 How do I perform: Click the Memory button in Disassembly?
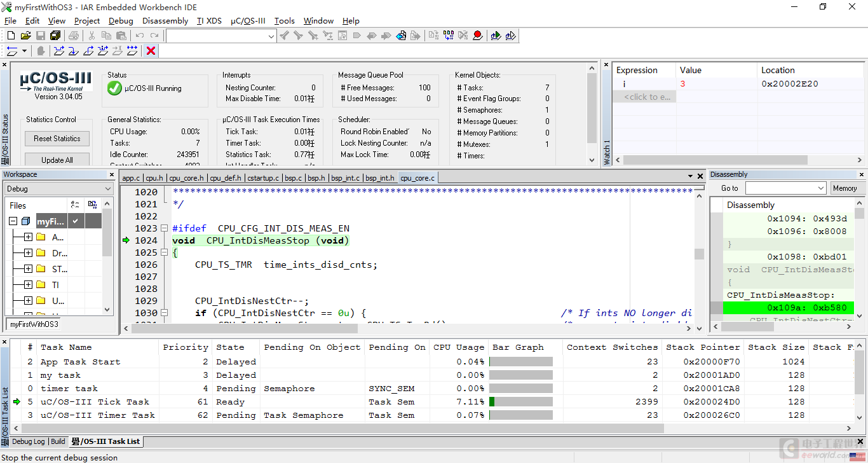845,188
